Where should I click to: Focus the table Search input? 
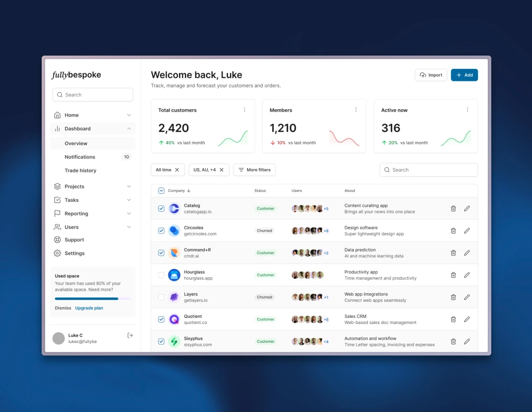(428, 170)
